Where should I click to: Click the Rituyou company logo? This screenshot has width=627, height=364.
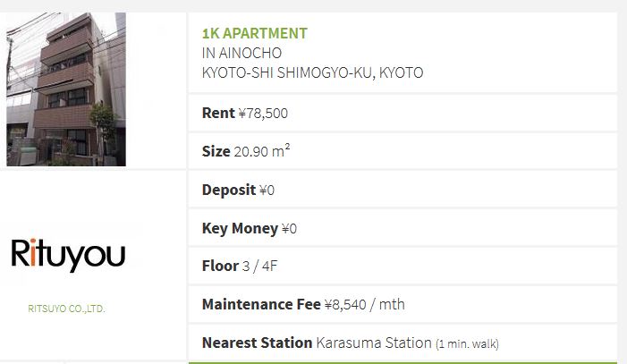[x=68, y=254]
